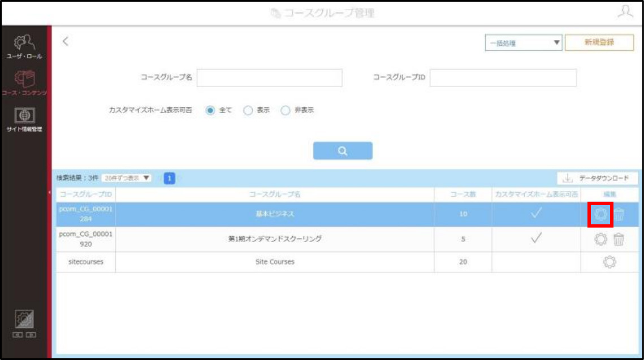Click the 新規登録 button
The height and width of the screenshot is (360, 644).
599,42
